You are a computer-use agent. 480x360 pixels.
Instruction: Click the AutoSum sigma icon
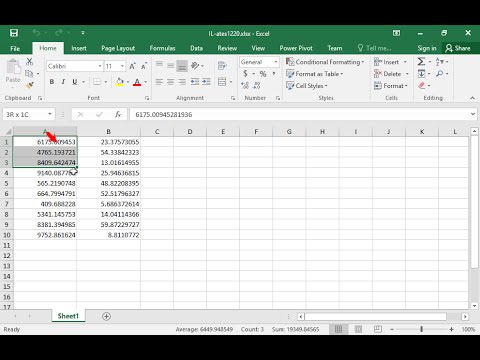click(x=421, y=62)
